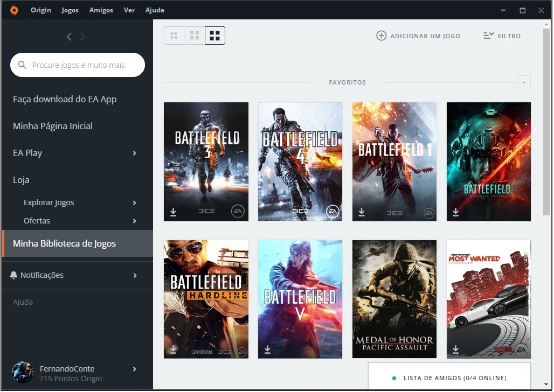Download Battlefield 2042 via arrow icon
Viewport: 554px width, 392px height.
pos(456,212)
